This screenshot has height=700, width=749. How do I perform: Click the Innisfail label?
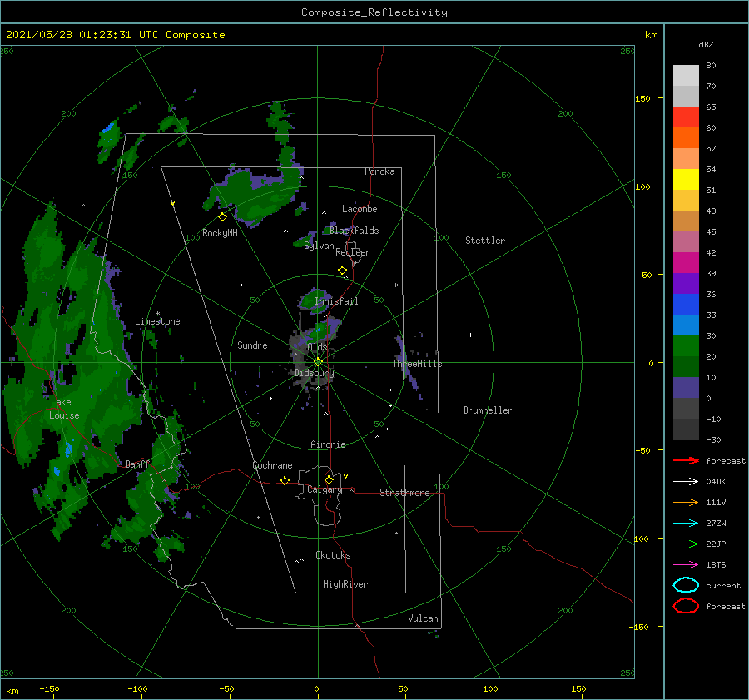[336, 301]
